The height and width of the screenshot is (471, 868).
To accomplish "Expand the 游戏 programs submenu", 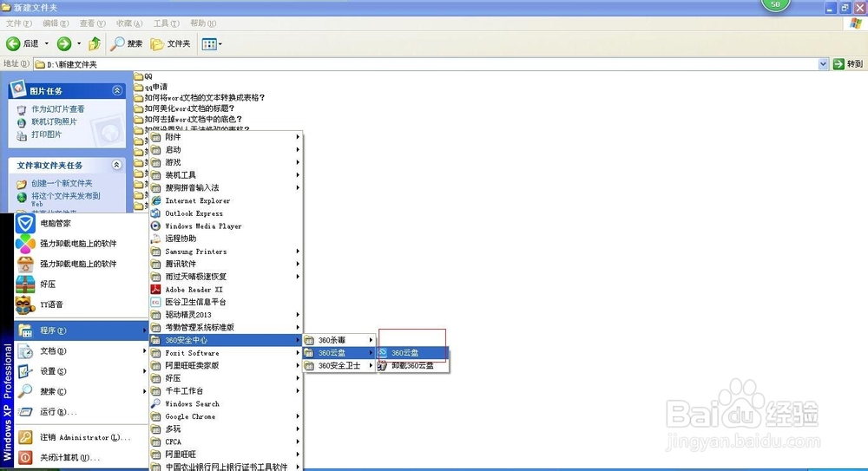I will [226, 162].
